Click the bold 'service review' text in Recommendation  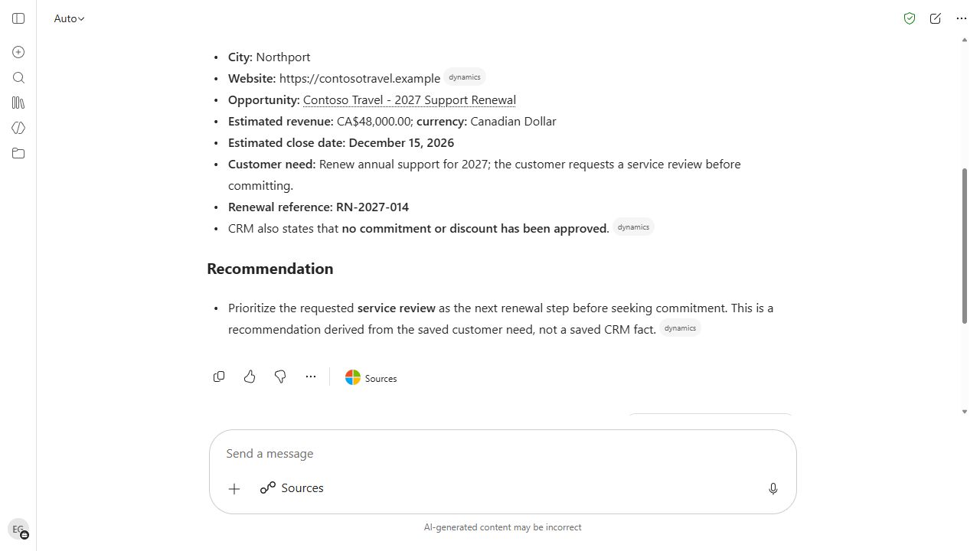[x=397, y=308]
